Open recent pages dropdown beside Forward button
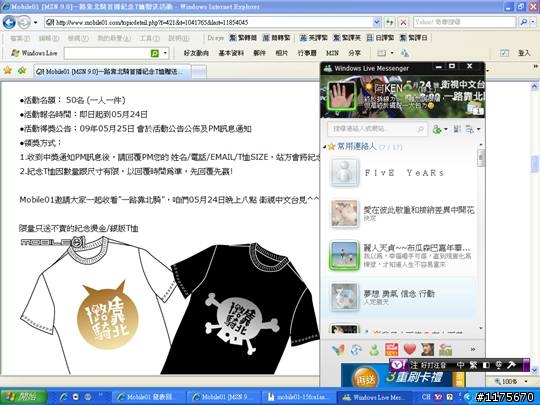 coord(35,23)
